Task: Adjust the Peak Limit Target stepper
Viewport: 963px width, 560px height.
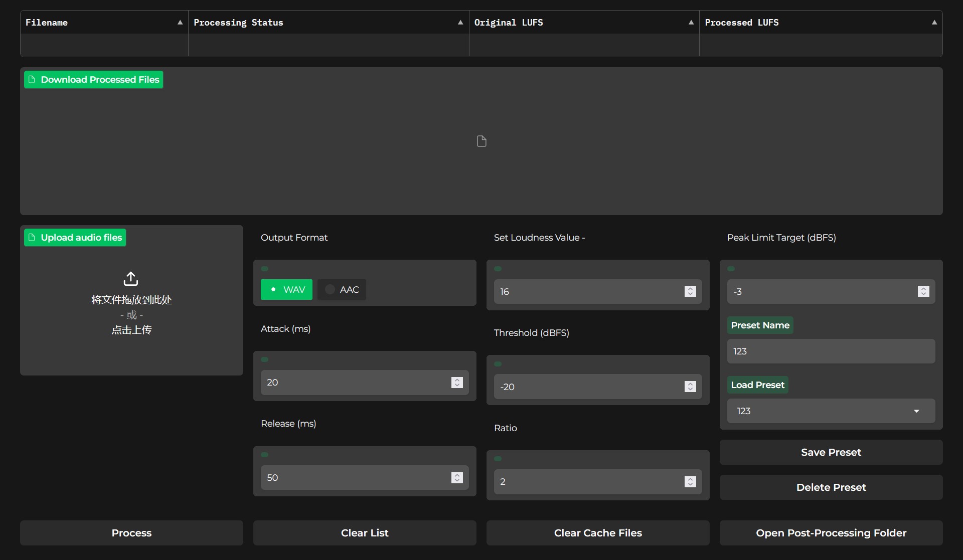Action: [x=923, y=292]
